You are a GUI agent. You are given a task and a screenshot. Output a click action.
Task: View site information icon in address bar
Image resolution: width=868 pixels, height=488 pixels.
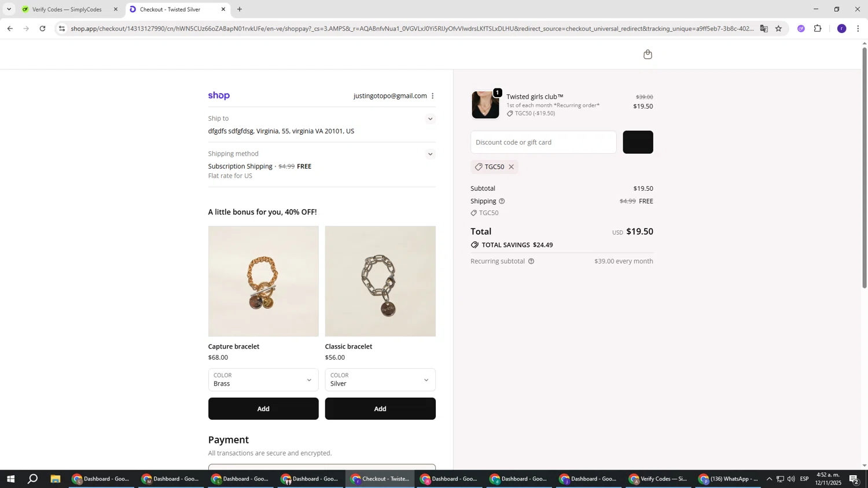62,28
